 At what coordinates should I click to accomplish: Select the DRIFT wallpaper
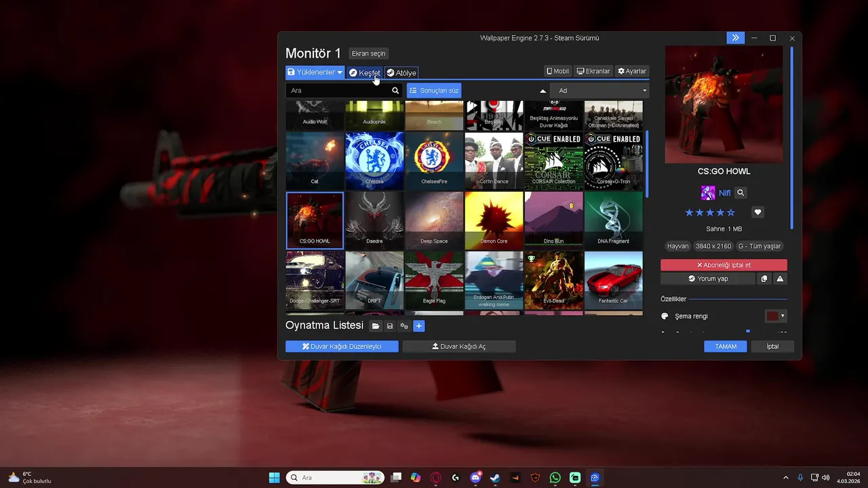(374, 280)
